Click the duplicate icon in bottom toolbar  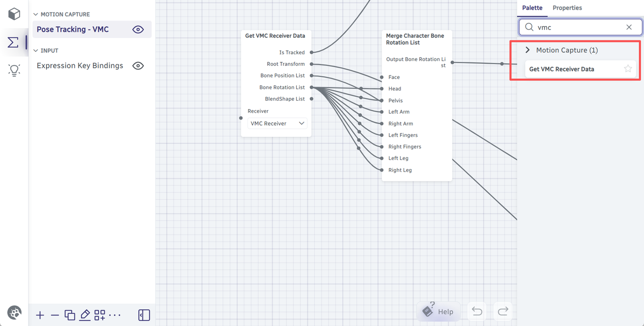[70, 315]
